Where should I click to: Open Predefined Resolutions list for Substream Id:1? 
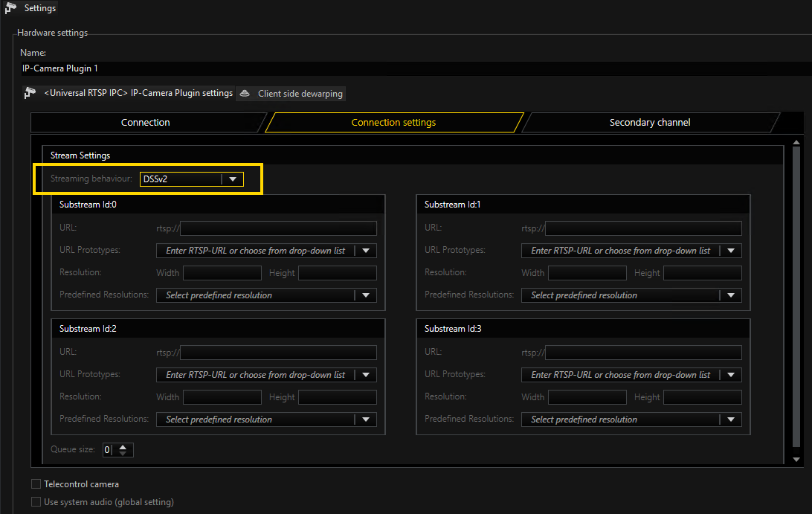pyautogui.click(x=731, y=295)
